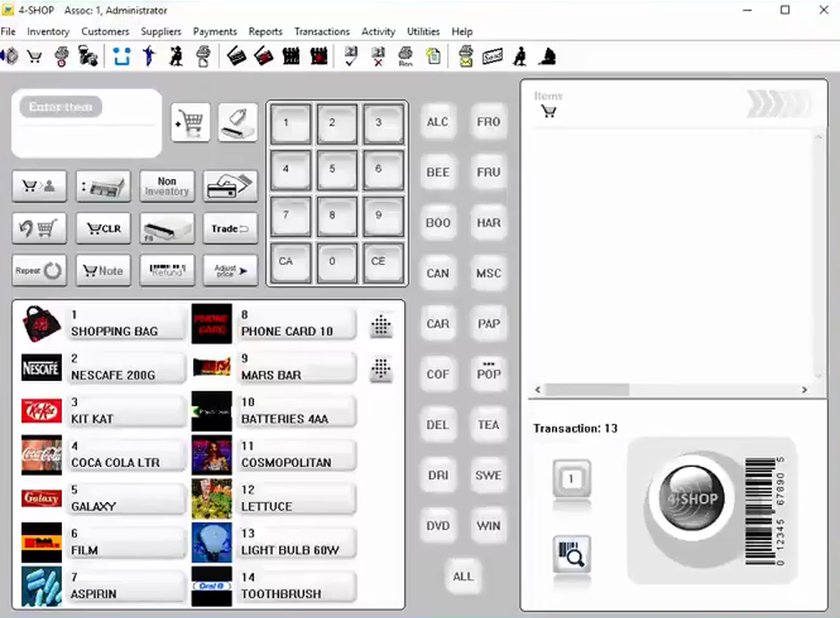Click the envelope printer toolbar icon
840x618 pixels.
(466, 56)
